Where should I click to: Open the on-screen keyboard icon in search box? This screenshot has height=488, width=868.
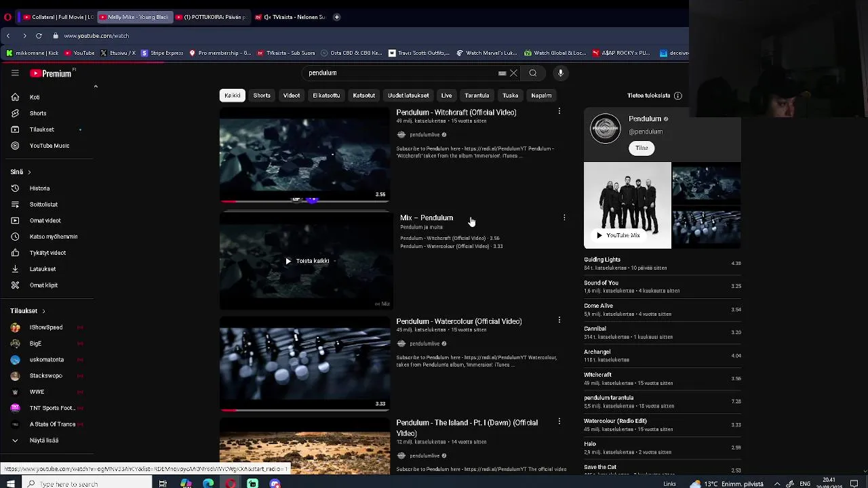click(x=502, y=73)
